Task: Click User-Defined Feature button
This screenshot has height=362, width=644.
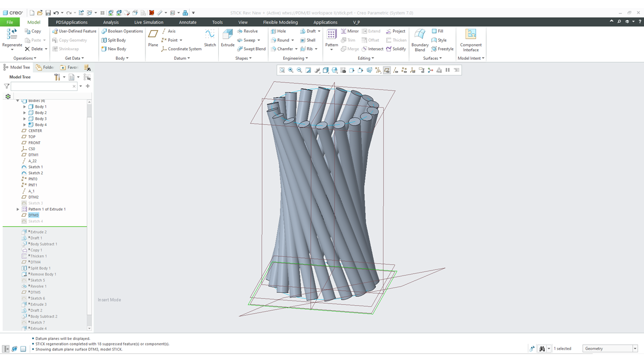Action: point(74,31)
